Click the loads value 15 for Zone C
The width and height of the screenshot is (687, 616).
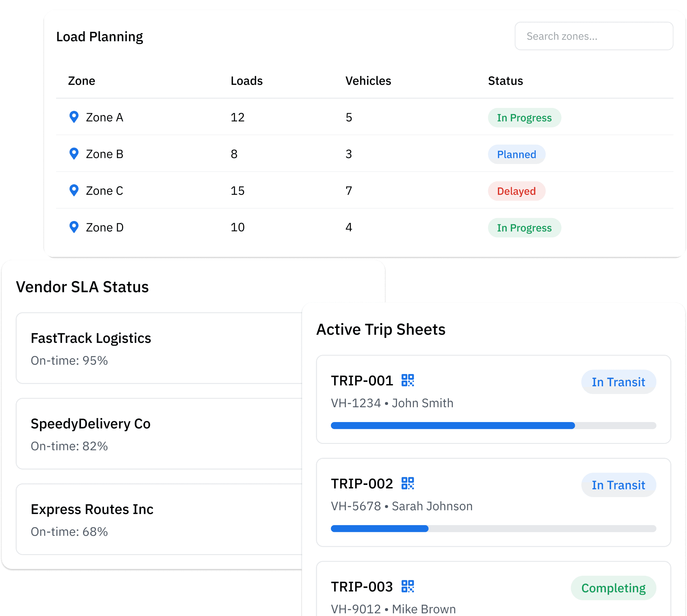(x=237, y=191)
